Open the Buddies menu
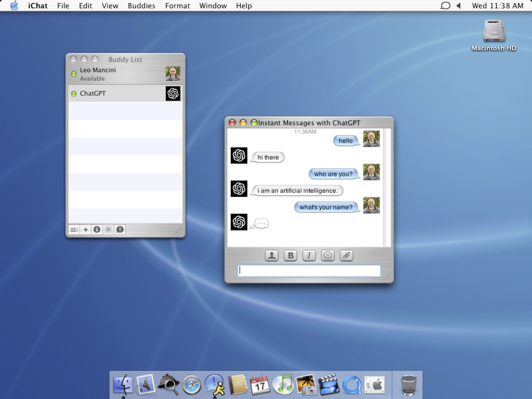This screenshot has height=399, width=532. [x=141, y=6]
